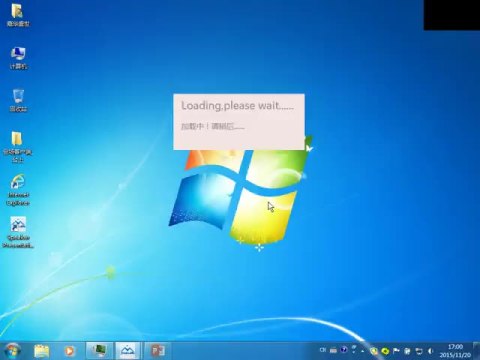Viewport: 480px width, 360px height.
Task: Click the Show desktop strip
Action: [477, 351]
